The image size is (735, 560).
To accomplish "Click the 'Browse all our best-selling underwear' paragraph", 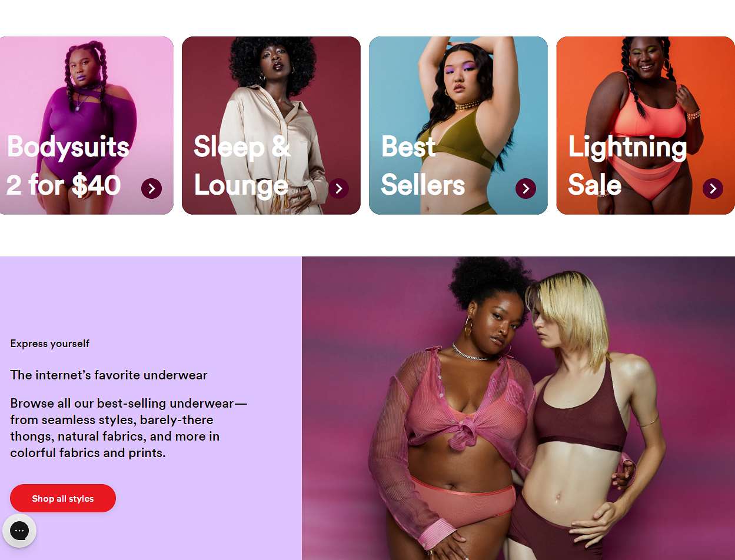I will [x=129, y=428].
